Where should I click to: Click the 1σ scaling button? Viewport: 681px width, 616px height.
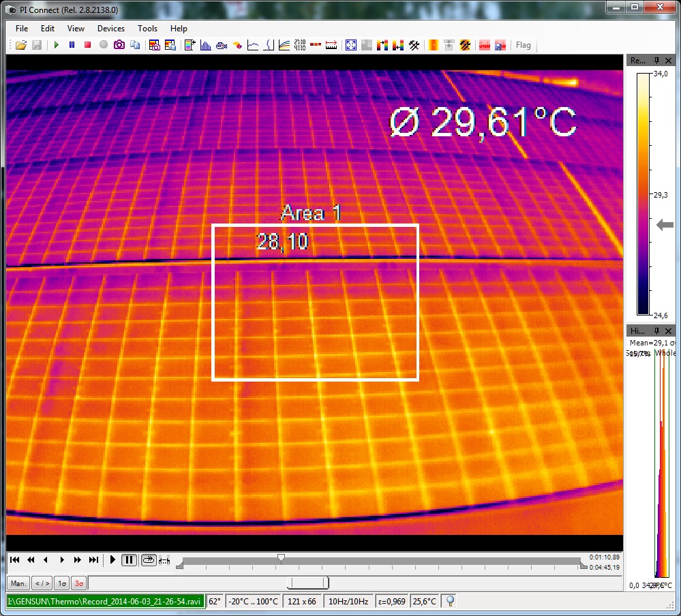[61, 583]
